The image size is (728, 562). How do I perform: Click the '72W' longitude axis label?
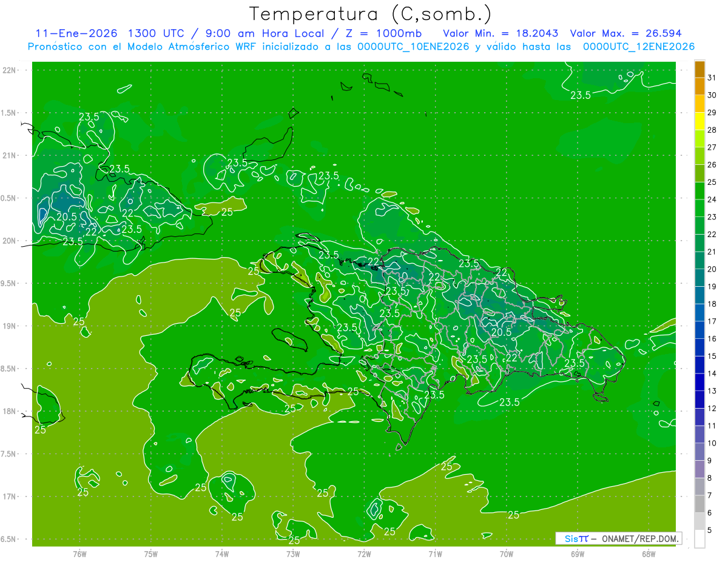click(x=364, y=554)
